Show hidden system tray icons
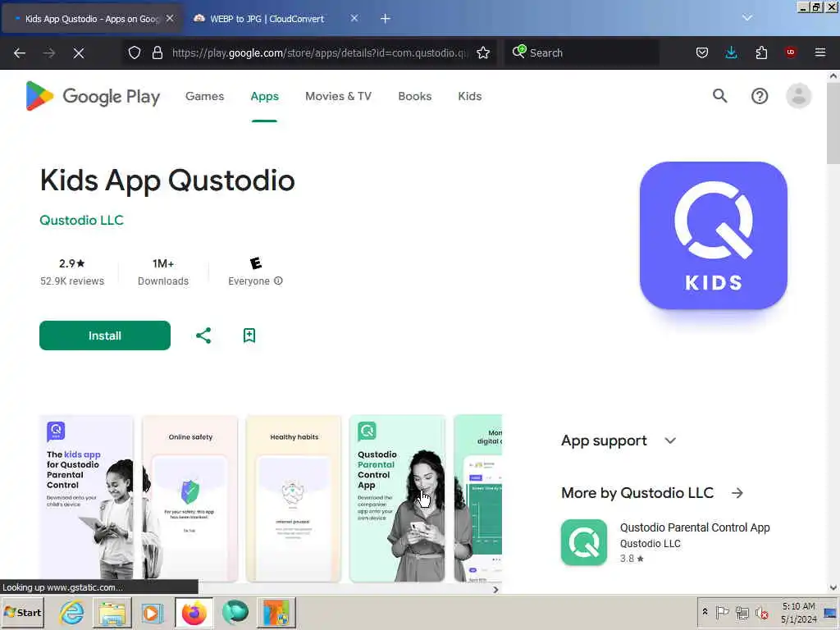 pyautogui.click(x=705, y=612)
